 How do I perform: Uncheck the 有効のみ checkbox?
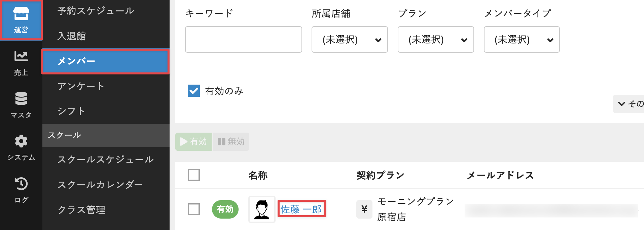coord(194,91)
